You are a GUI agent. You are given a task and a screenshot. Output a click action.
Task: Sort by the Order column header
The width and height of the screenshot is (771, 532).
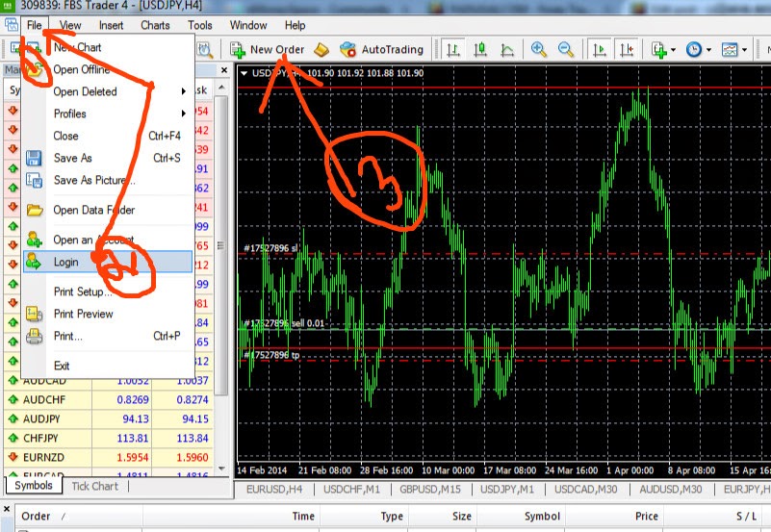click(79, 517)
